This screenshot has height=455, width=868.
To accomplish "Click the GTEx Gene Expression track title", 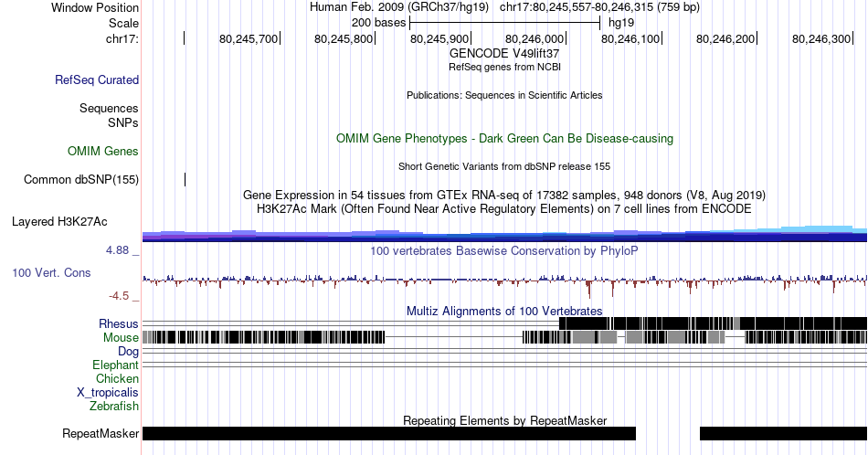I will tap(504, 195).
